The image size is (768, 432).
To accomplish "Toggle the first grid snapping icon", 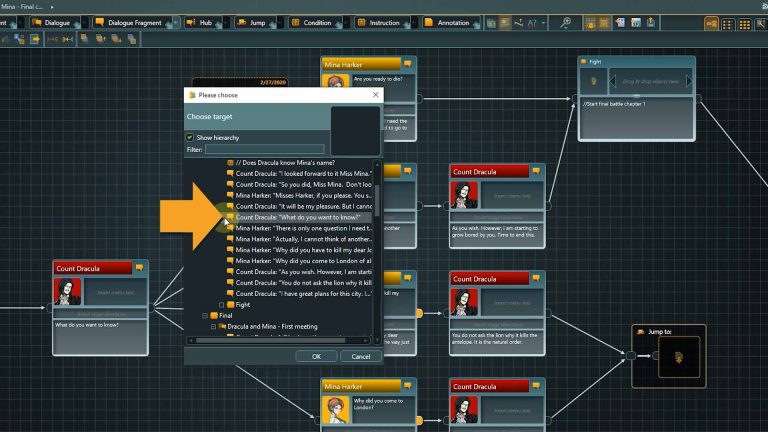I will [590, 23].
